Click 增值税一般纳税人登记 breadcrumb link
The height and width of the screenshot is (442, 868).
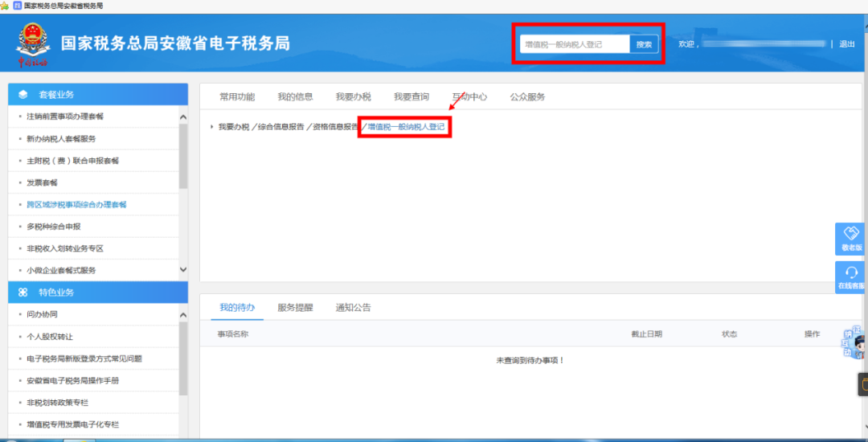pos(406,127)
